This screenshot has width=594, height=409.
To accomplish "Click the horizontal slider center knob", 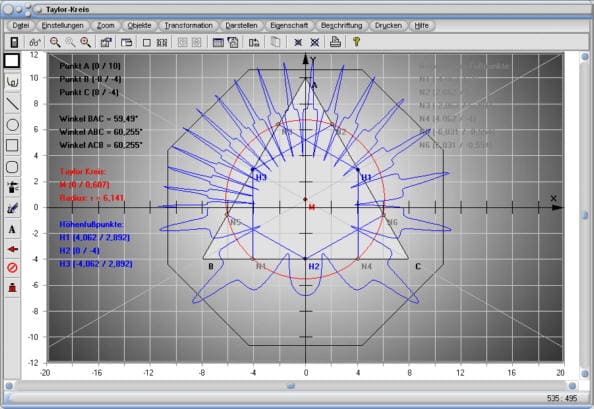I will (291, 386).
